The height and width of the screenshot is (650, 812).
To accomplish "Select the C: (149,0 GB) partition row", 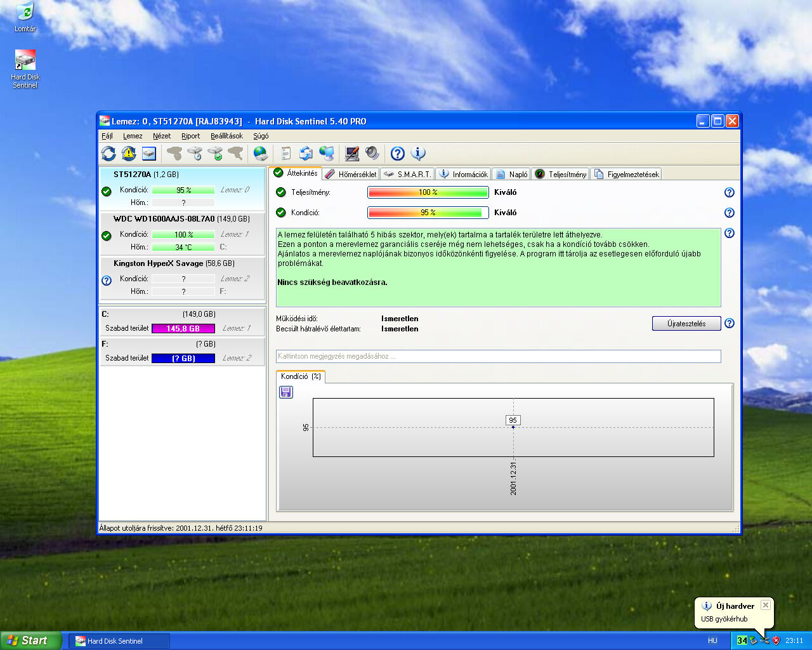I will 182,322.
